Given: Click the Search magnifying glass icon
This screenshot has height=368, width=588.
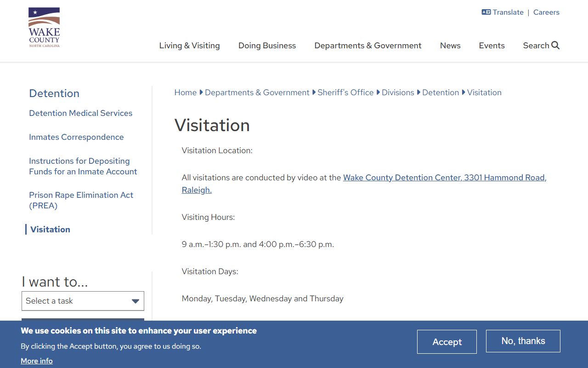Looking at the screenshot, I should click(555, 45).
